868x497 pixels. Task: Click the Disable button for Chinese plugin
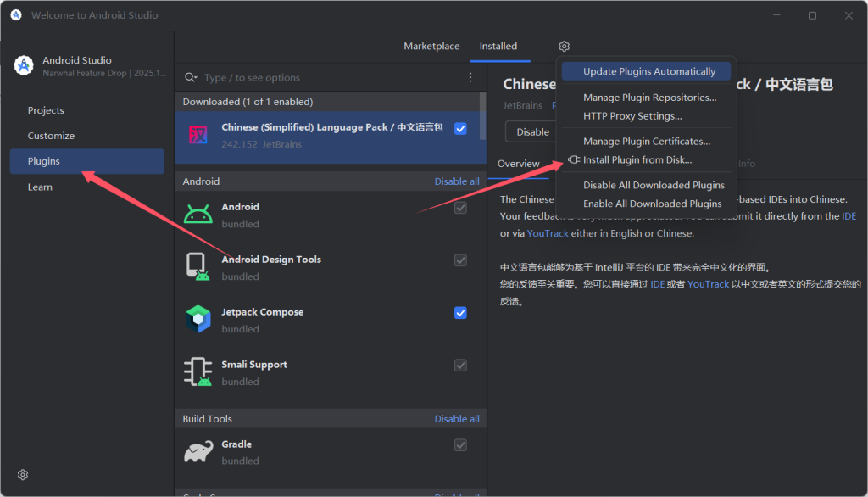(532, 131)
